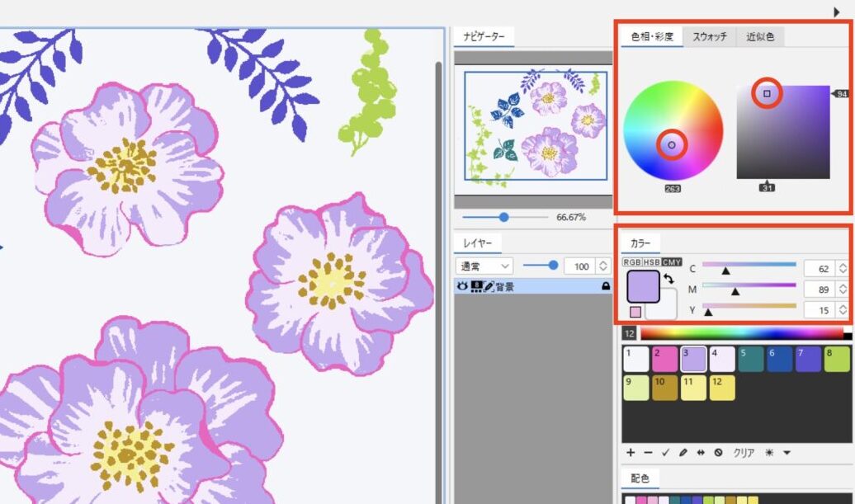
Task: Click the Y color slider
Action: [749, 306]
